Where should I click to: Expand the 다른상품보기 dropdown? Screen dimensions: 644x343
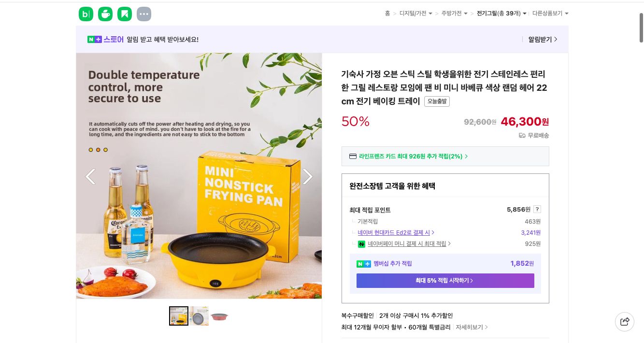(x=567, y=14)
